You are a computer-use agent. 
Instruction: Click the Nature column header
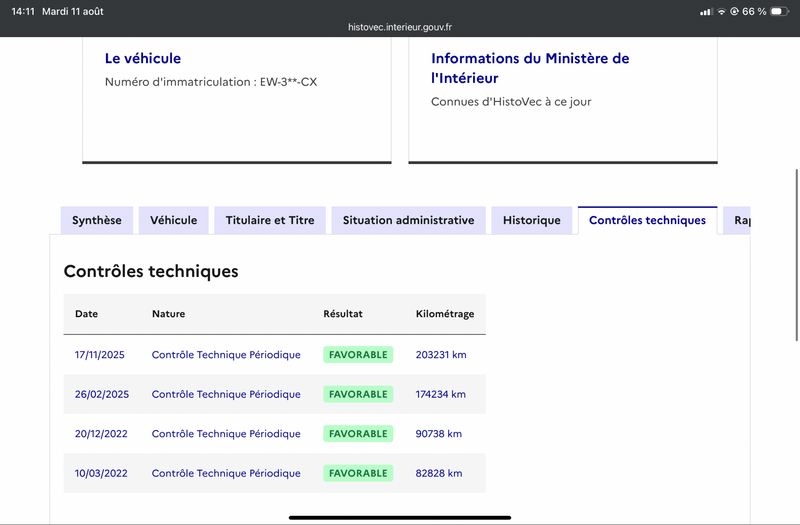168,314
